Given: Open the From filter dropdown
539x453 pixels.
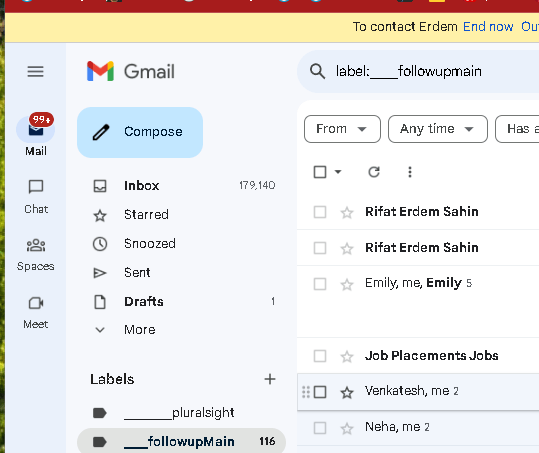Looking at the screenshot, I should [x=342, y=129].
